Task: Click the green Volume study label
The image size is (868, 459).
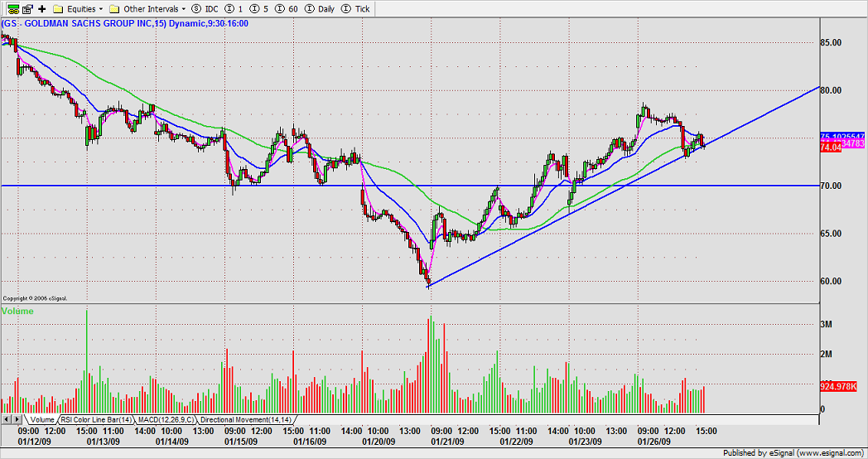Action: coord(17,312)
